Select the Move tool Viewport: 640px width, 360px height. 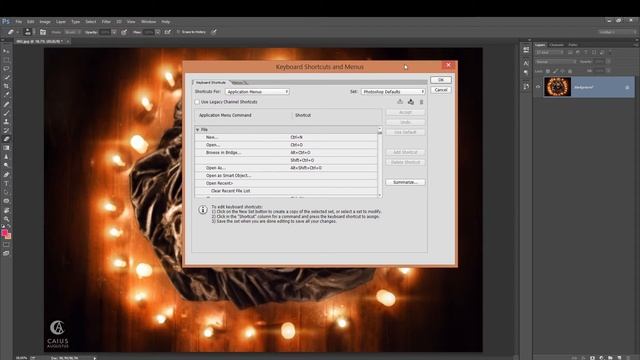click(x=6, y=51)
